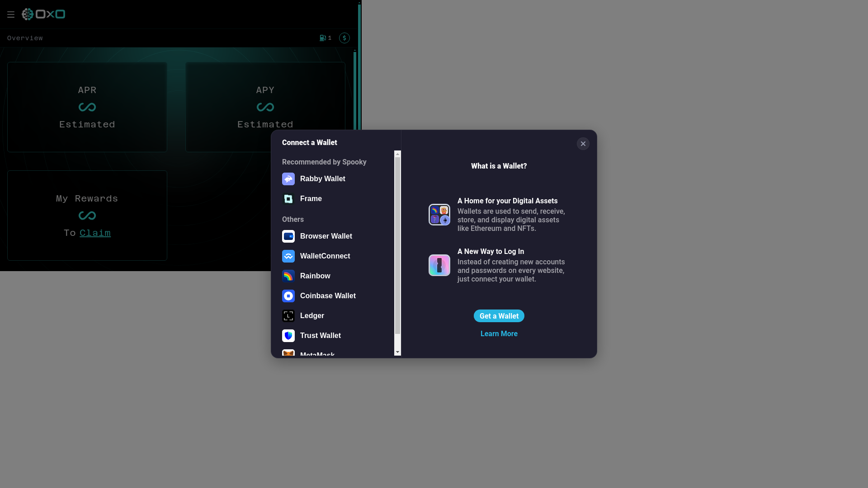Image resolution: width=868 pixels, height=488 pixels.
Task: Click the 'Others' section heading
Action: point(293,220)
